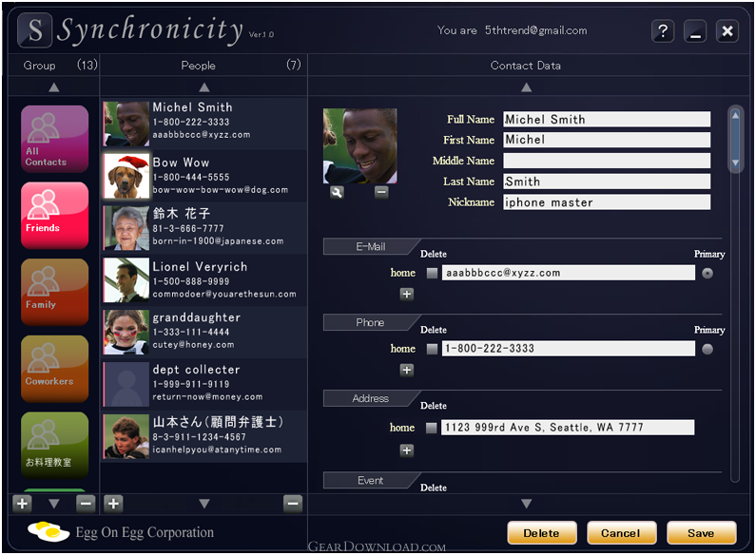Open the Family group
756x555 pixels.
coord(54,292)
